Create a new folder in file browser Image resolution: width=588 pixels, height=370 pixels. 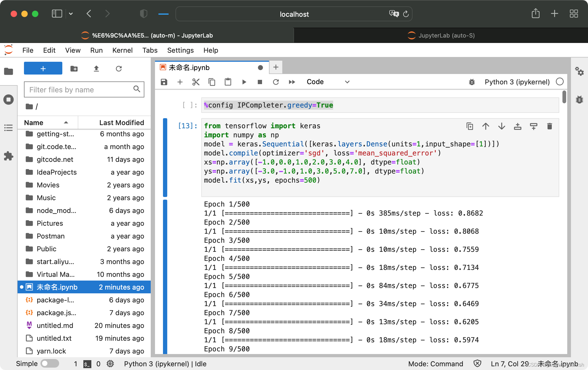coord(74,69)
